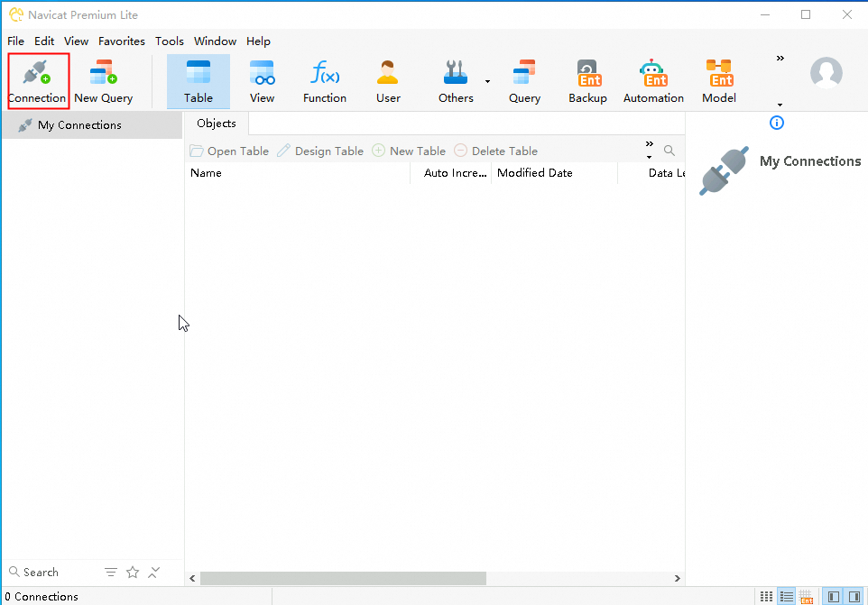Open the Query toolbar icon
868x605 pixels.
point(524,81)
